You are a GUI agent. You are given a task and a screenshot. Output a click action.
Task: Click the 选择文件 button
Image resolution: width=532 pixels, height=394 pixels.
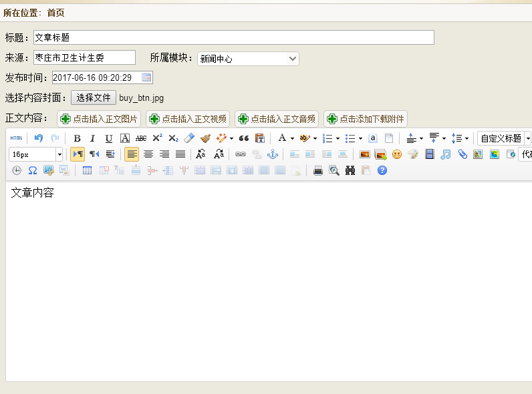click(x=94, y=97)
